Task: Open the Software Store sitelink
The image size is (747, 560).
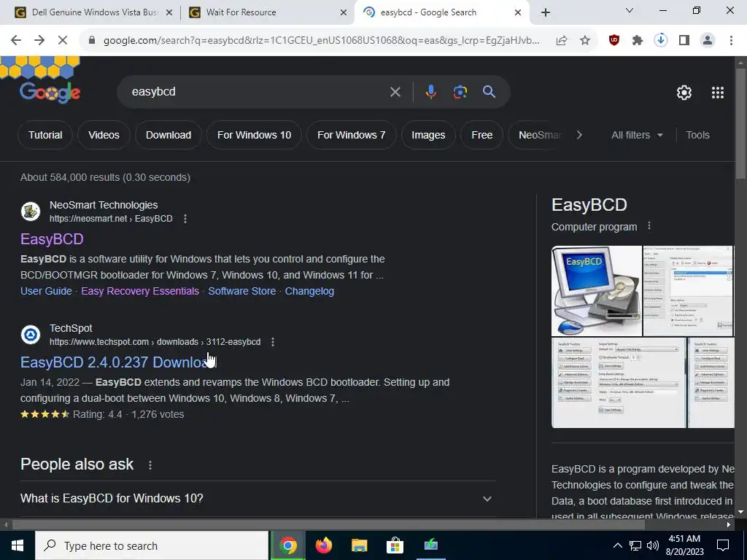Action: click(x=242, y=291)
